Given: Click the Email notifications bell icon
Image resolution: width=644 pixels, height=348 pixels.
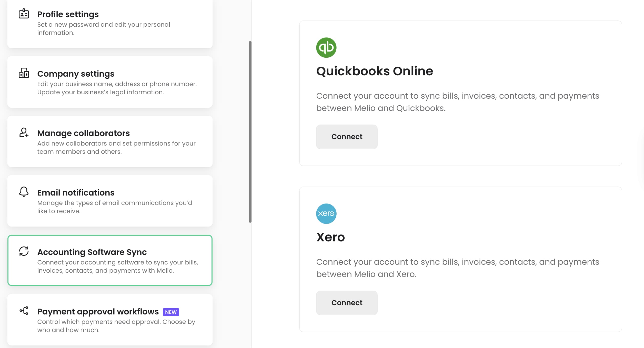Looking at the screenshot, I should point(24,192).
